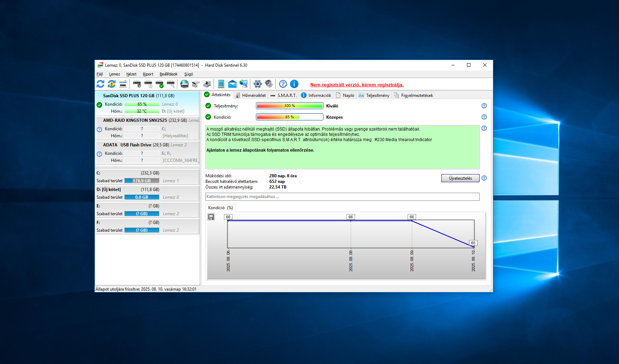
Task: Click the green check status icon for SanDisk
Action: coord(99,105)
